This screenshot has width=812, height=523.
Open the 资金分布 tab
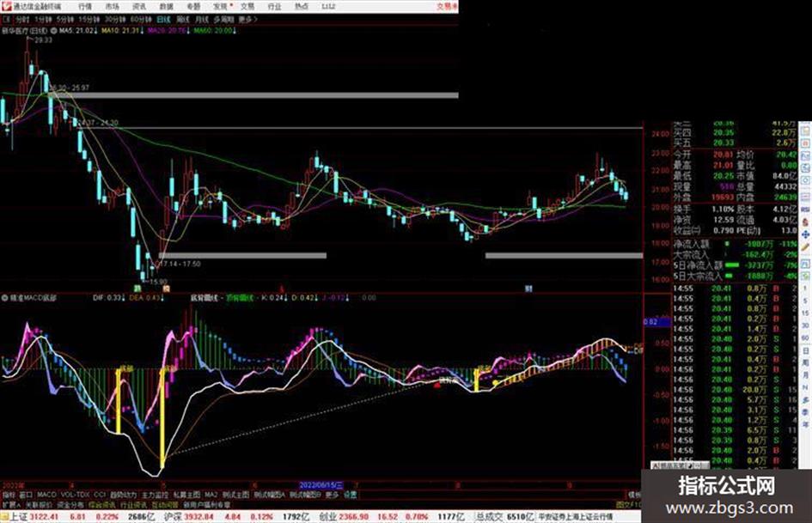tap(70, 504)
